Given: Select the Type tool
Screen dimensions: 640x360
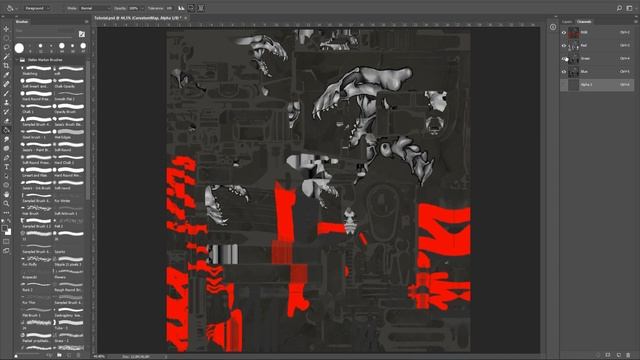Looking at the screenshot, I should coord(6,167).
